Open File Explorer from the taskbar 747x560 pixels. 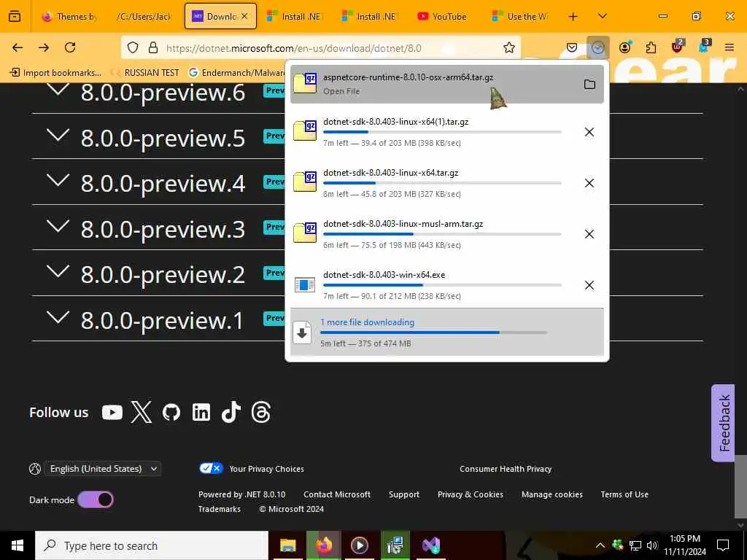pyautogui.click(x=287, y=545)
